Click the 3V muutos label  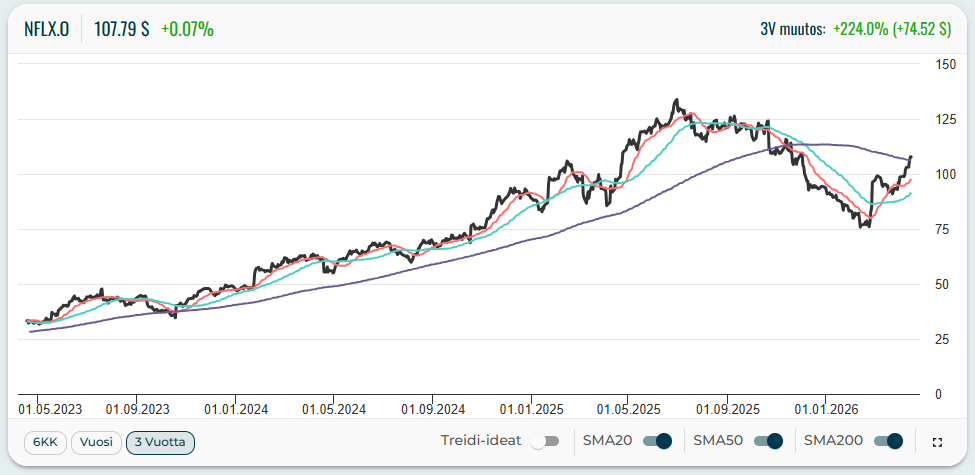pyautogui.click(x=793, y=29)
